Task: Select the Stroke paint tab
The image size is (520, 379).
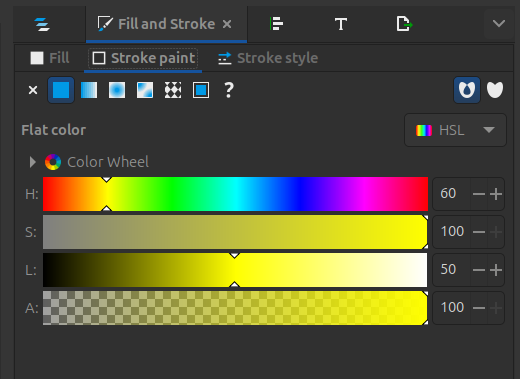Action: (143, 58)
